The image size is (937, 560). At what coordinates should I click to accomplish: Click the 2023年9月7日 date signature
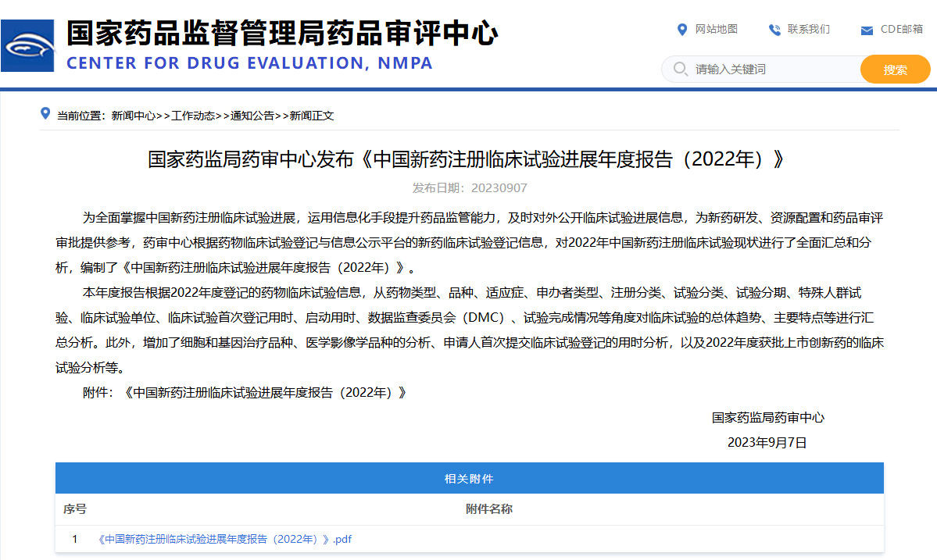pyautogui.click(x=767, y=443)
